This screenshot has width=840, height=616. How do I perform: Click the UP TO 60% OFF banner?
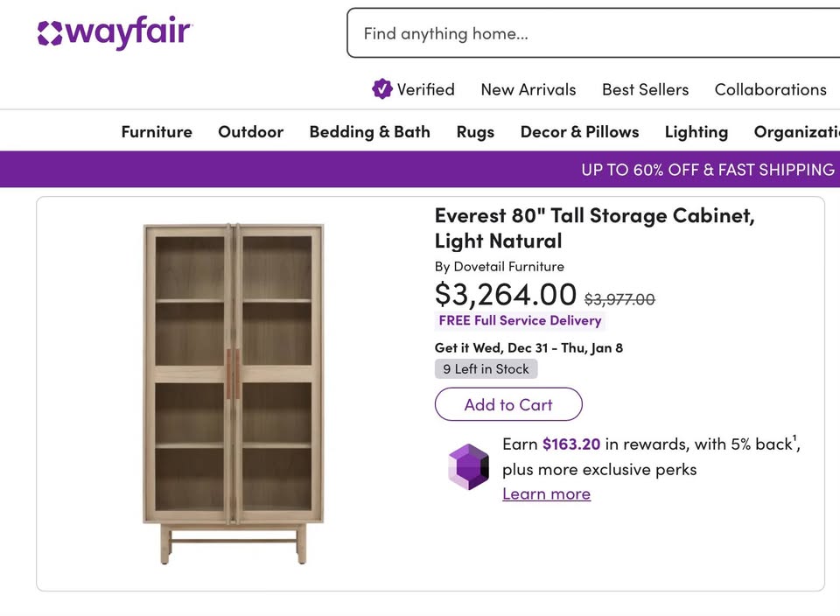pos(707,170)
